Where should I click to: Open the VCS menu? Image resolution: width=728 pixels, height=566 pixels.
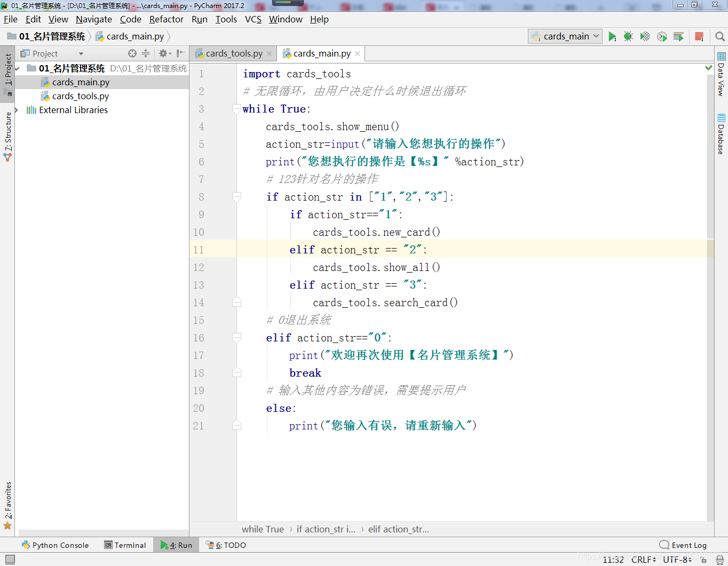click(x=253, y=19)
